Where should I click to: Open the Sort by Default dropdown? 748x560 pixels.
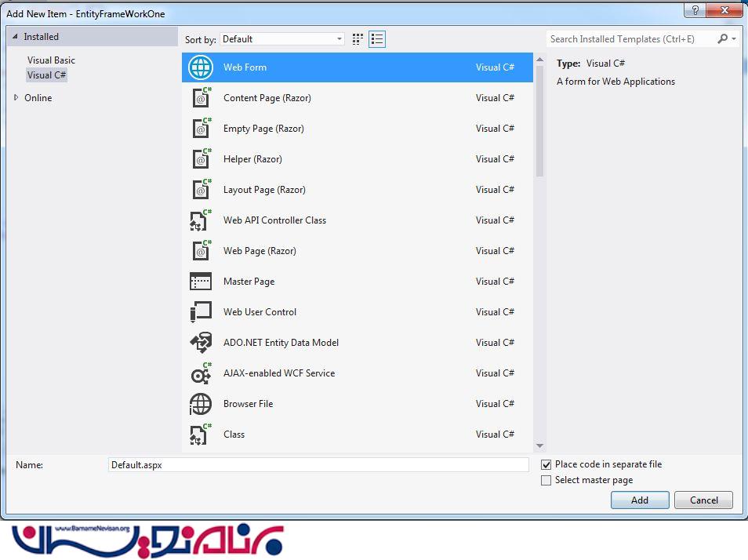pos(282,39)
